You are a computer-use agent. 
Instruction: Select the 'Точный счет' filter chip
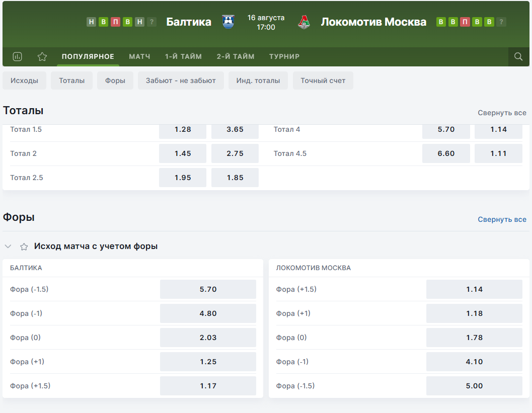(323, 80)
